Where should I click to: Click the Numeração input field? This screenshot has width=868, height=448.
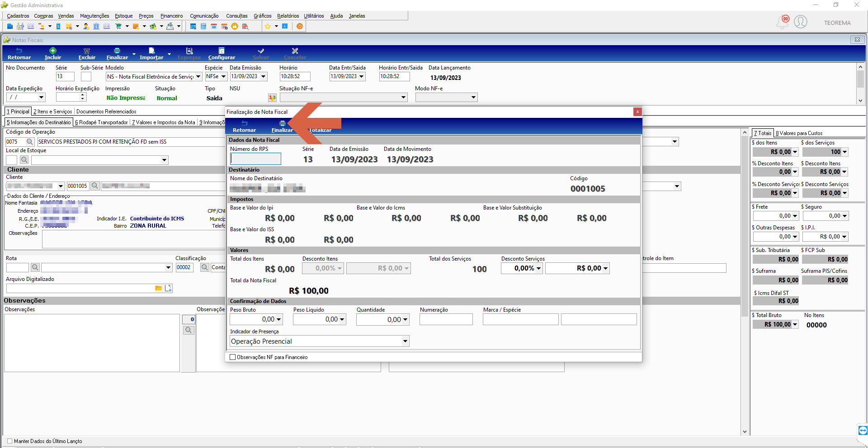coord(446,320)
